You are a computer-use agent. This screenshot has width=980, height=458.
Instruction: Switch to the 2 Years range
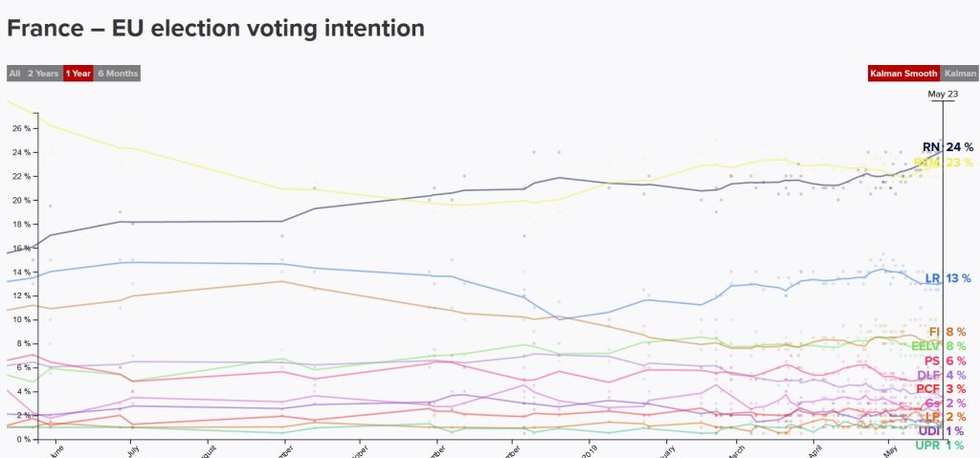[x=42, y=73]
